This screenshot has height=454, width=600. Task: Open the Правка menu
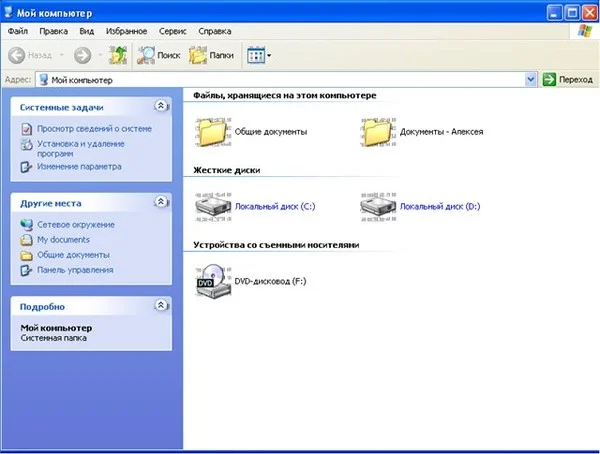point(54,31)
